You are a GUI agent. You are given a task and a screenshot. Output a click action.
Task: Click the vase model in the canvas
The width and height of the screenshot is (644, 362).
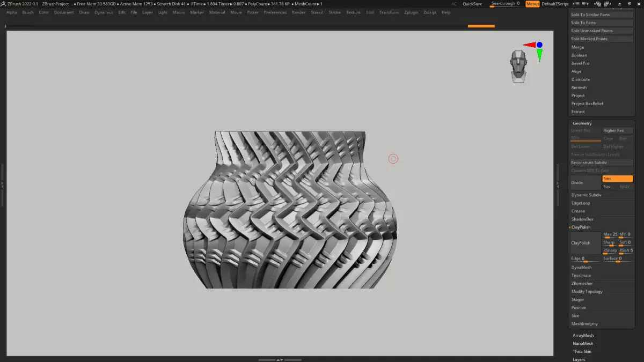tap(290, 210)
